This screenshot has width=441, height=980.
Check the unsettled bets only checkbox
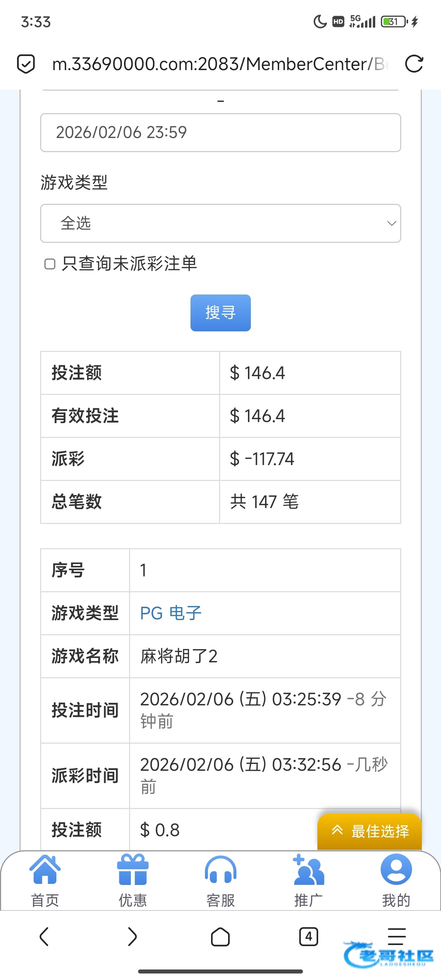tap(50, 264)
